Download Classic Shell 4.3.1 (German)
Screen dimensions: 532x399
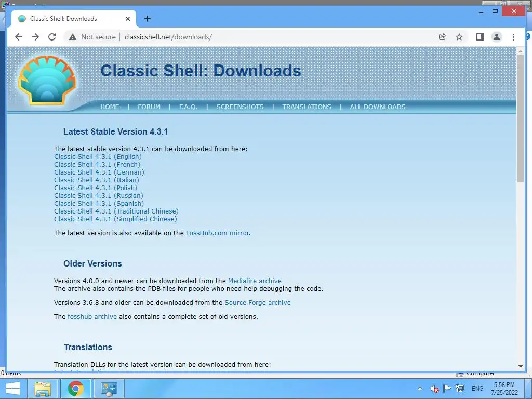pos(99,172)
